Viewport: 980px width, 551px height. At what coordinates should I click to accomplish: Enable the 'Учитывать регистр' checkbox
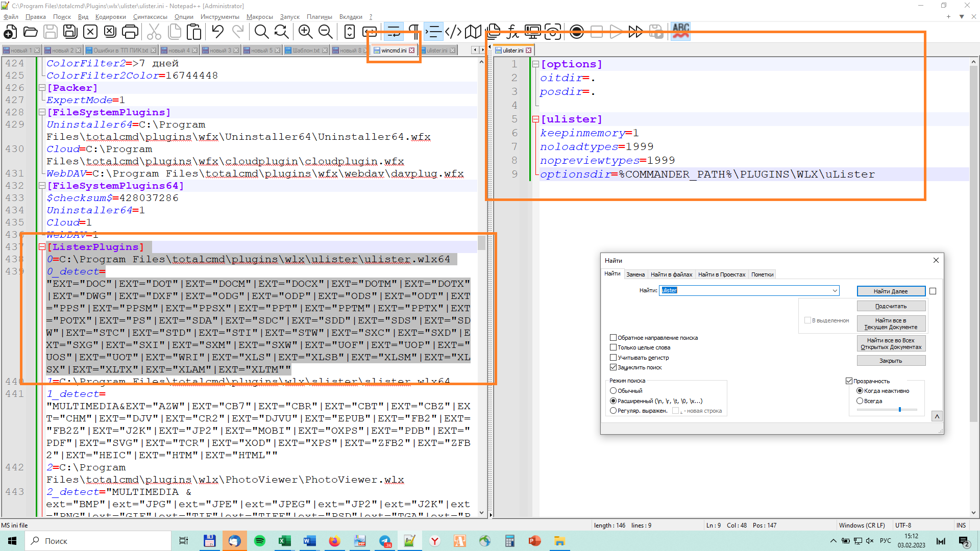point(614,358)
